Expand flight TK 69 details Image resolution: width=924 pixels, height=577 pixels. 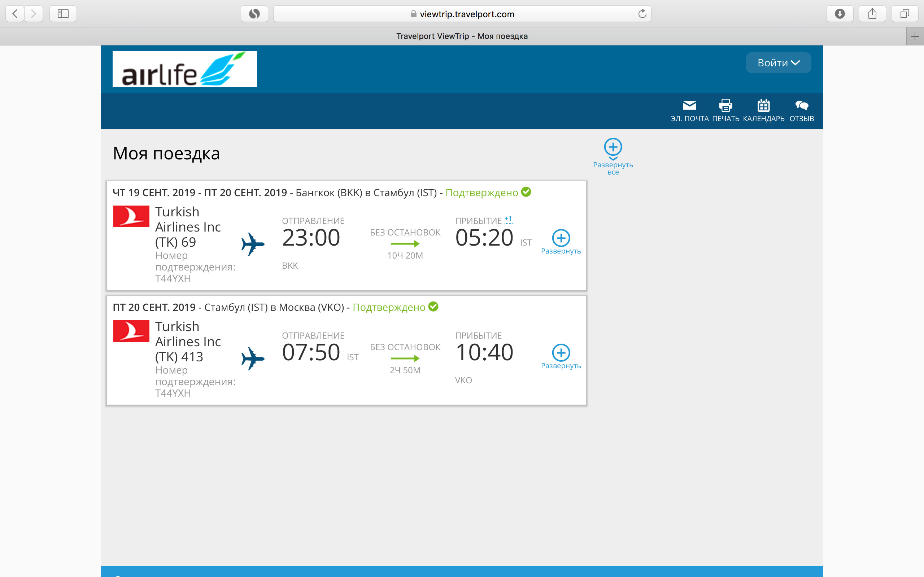click(561, 238)
